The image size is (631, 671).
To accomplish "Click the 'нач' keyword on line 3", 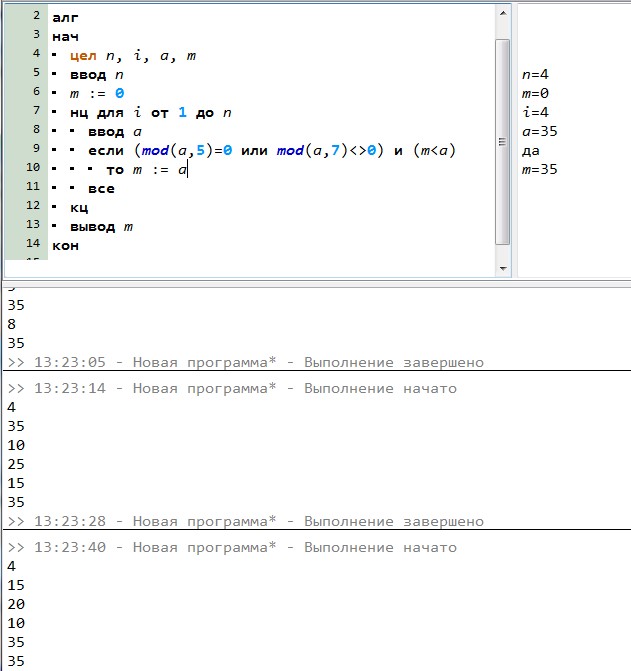I will [x=64, y=37].
